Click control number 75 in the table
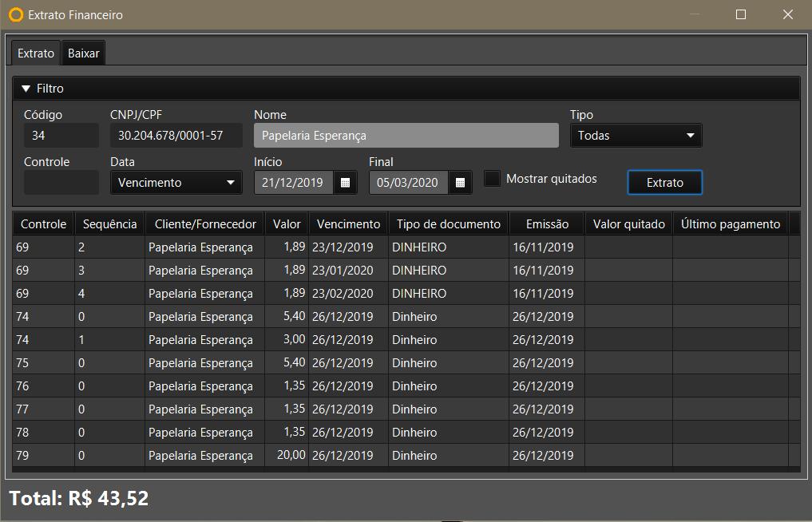 (22, 363)
